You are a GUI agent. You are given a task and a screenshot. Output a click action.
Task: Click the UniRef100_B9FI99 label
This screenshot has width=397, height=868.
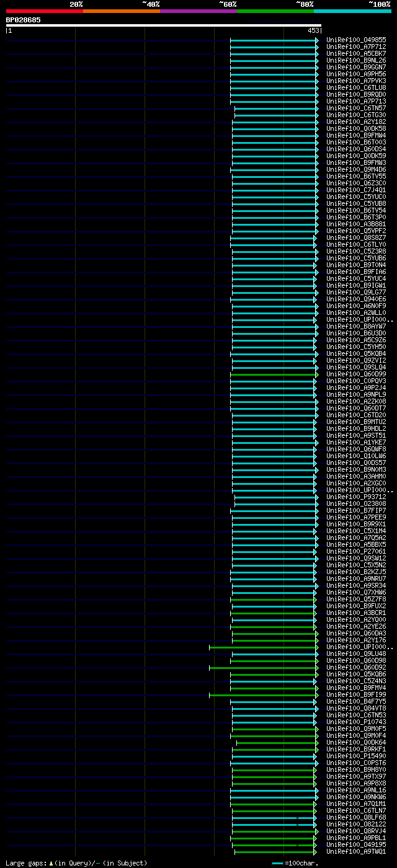click(x=356, y=694)
